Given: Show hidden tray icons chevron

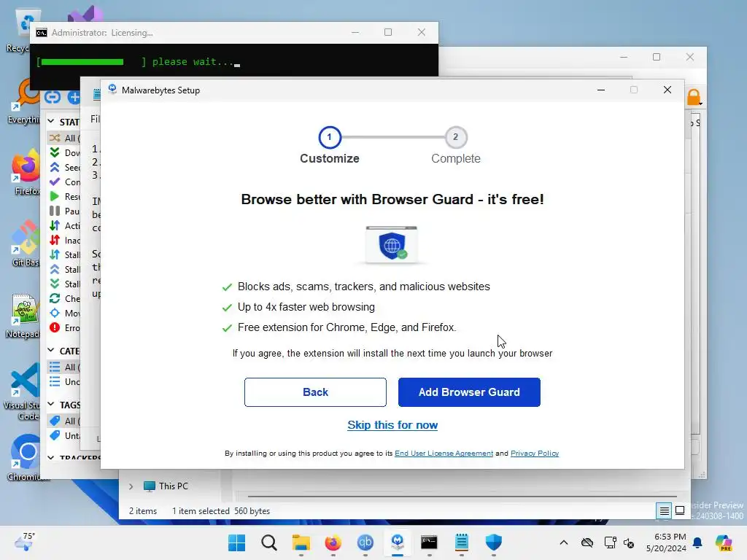Looking at the screenshot, I should point(564,542).
